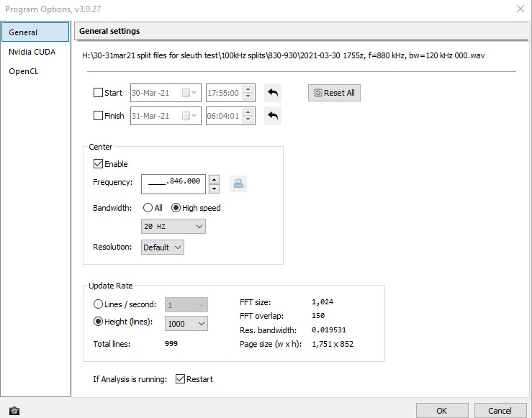The width and height of the screenshot is (532, 418).
Task: Increase Start time with up spinner arrow
Action: pyautogui.click(x=248, y=89)
